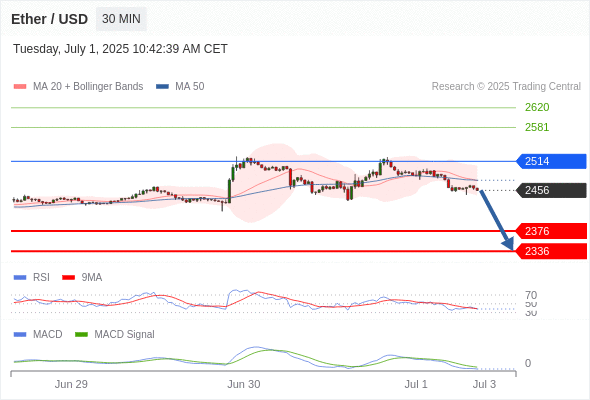Click the blue downward forecast arrow
This screenshot has height=400, width=590.
pyautogui.click(x=497, y=221)
